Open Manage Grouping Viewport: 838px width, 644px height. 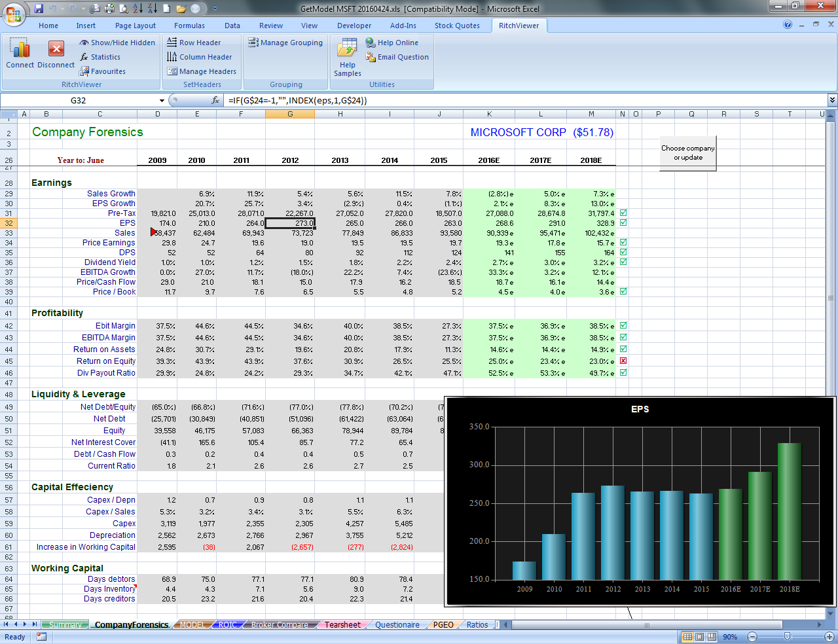[285, 43]
